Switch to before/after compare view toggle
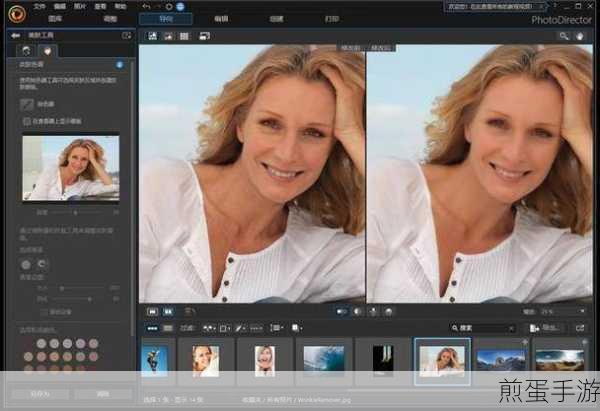This screenshot has width=600, height=411. 168,312
